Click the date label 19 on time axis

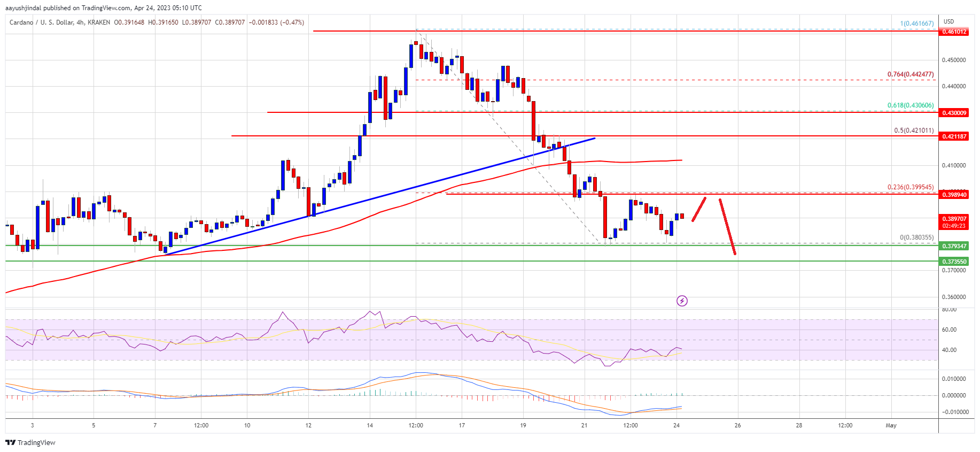523,426
